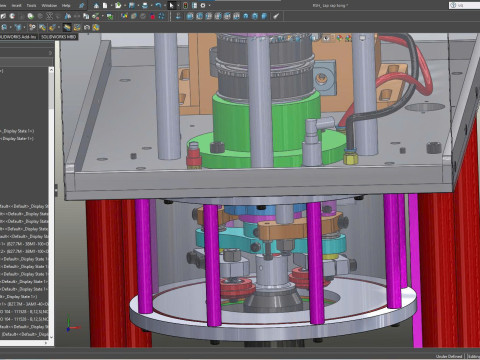This screenshot has height=360, width=480.
Task: Click the Open document icon
Action: coord(118,6)
